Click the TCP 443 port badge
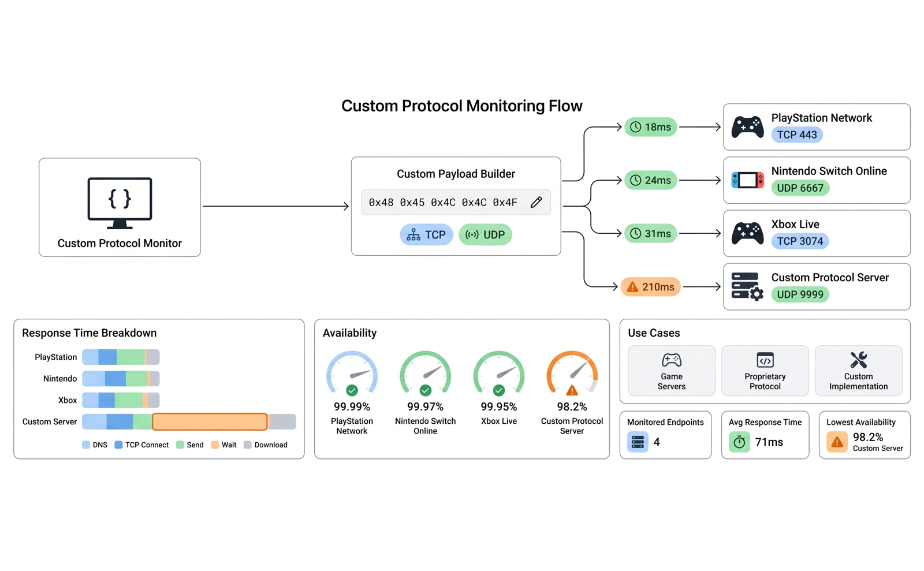924x571 pixels. click(797, 135)
